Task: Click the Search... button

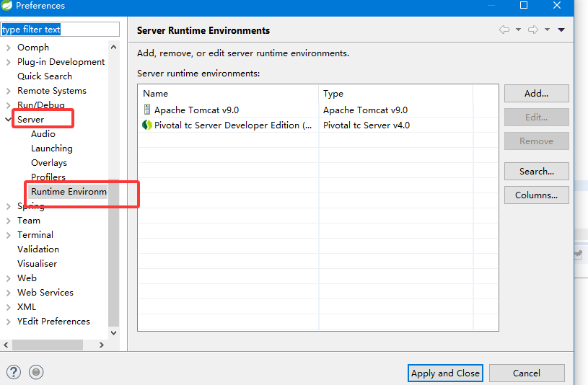Action: coord(536,172)
